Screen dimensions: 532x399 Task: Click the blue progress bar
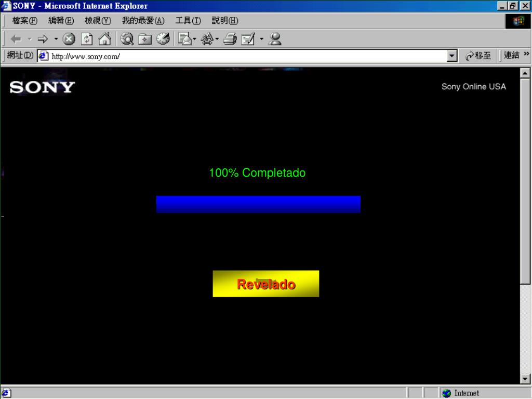pyautogui.click(x=258, y=204)
